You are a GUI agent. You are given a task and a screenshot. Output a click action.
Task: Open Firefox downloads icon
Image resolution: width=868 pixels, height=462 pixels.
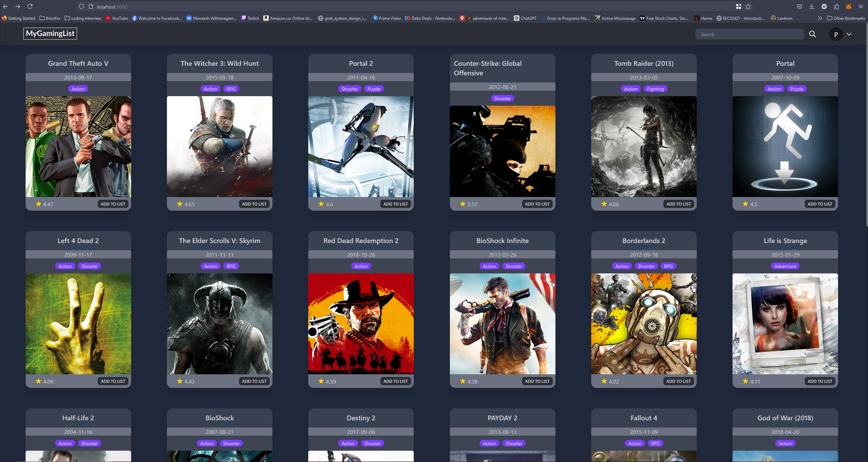tap(811, 7)
